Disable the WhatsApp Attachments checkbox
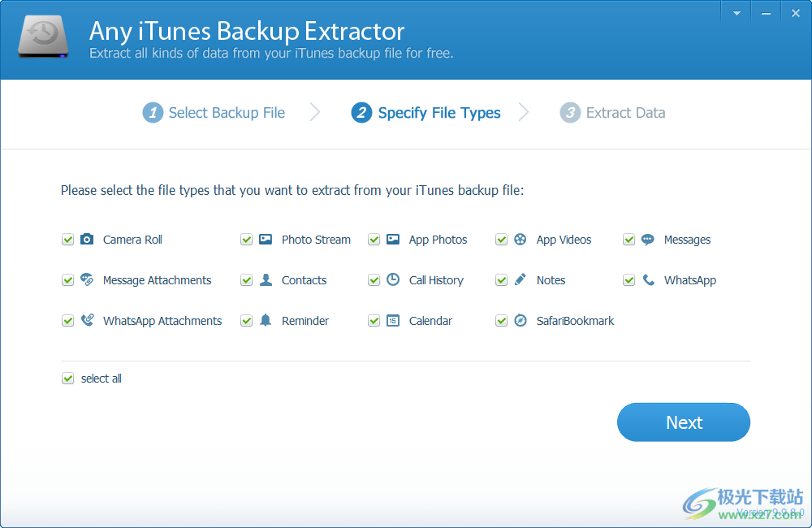 click(68, 321)
